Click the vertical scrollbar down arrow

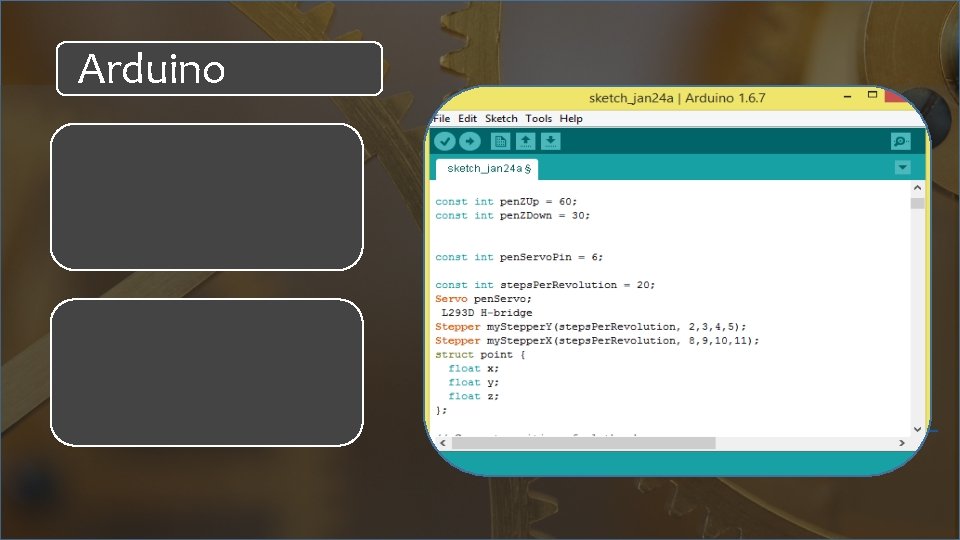[x=917, y=429]
